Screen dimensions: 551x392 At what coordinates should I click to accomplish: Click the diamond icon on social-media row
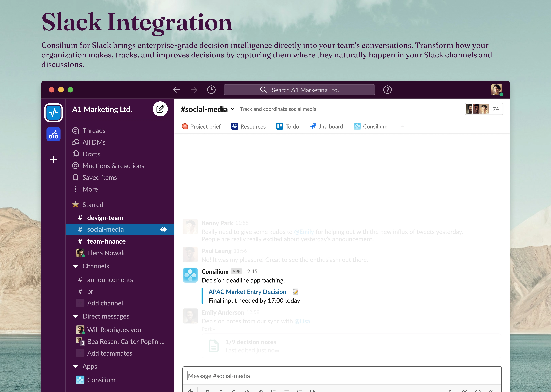[x=163, y=229]
